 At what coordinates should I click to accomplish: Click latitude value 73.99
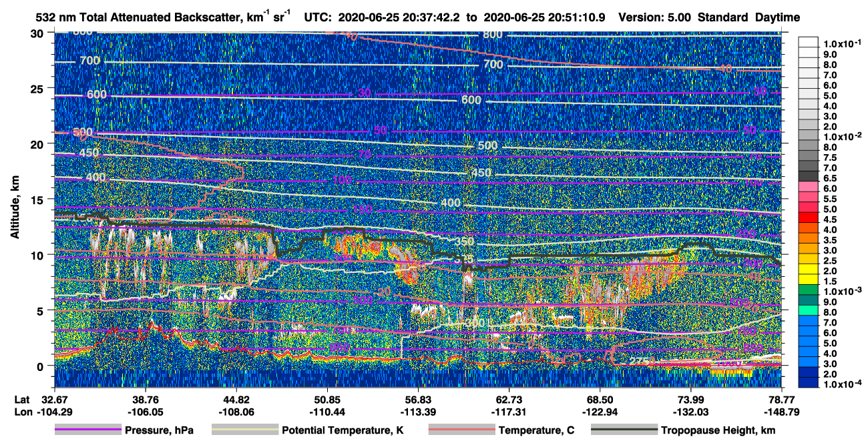click(x=690, y=400)
